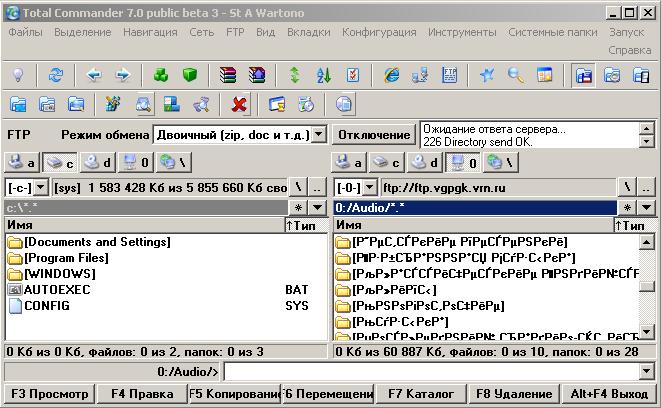The height and width of the screenshot is (408, 661).
Task: Click the single green cube icon
Action: click(x=190, y=75)
